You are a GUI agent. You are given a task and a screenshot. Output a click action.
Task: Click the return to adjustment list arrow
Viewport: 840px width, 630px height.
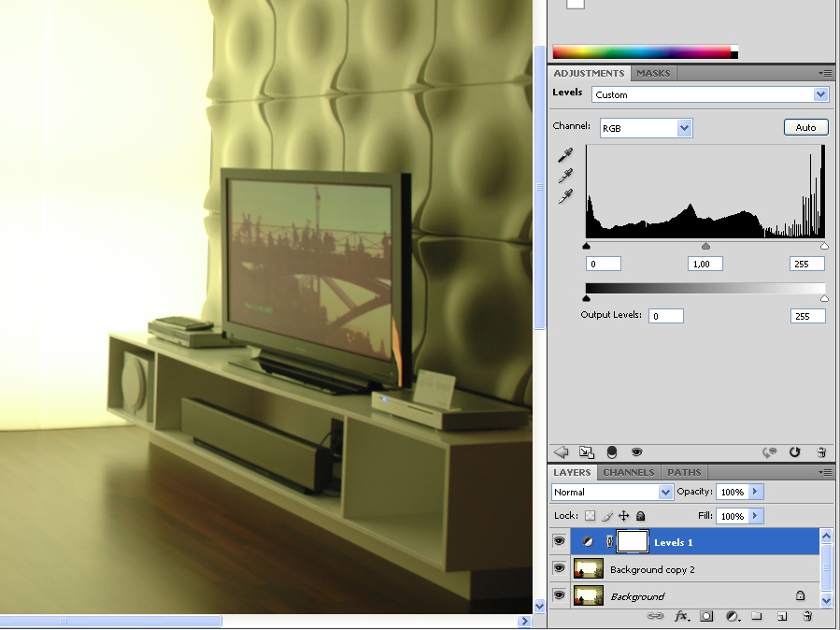561,452
